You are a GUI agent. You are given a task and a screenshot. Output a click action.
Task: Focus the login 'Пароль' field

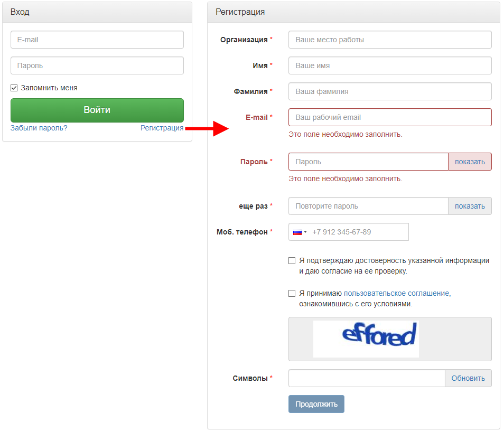pos(97,65)
